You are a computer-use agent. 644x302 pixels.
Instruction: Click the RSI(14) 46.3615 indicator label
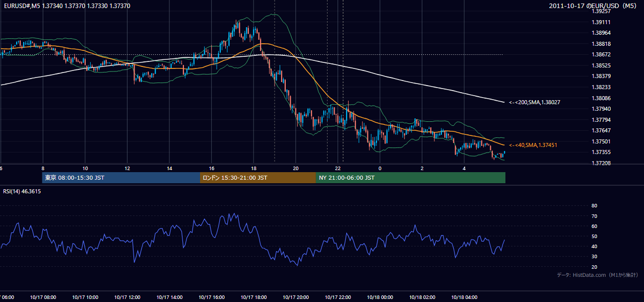[22, 191]
